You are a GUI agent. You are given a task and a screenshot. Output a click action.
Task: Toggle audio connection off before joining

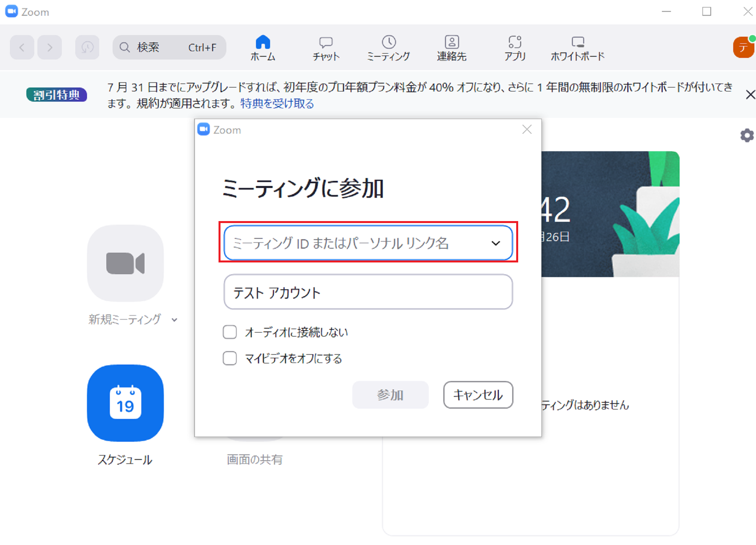point(230,332)
